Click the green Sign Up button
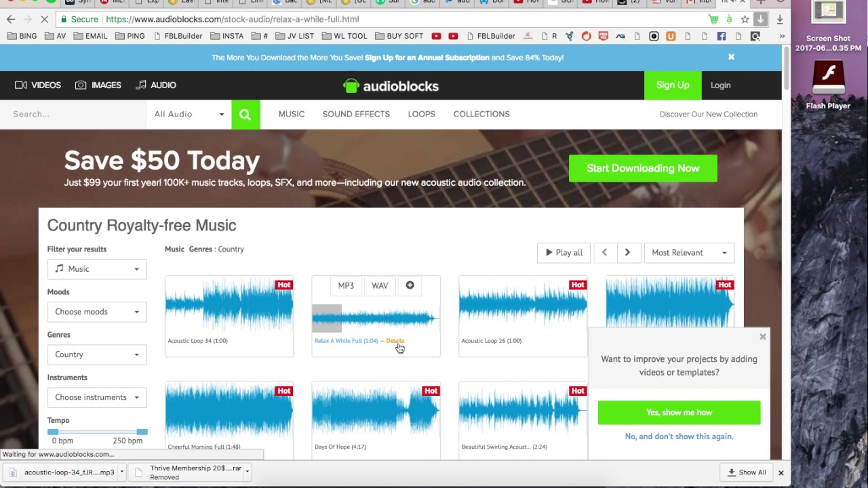This screenshot has height=488, width=868. 673,85
